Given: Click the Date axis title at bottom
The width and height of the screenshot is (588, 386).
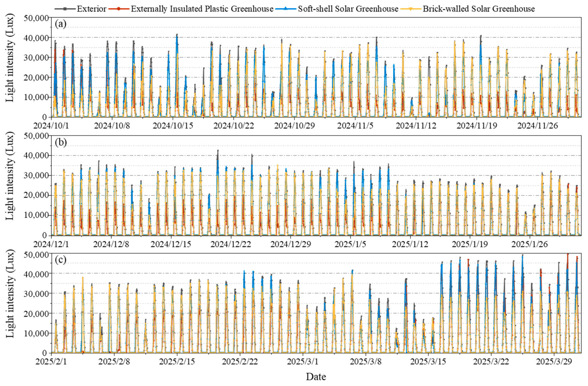Looking at the screenshot, I should pos(316,377).
